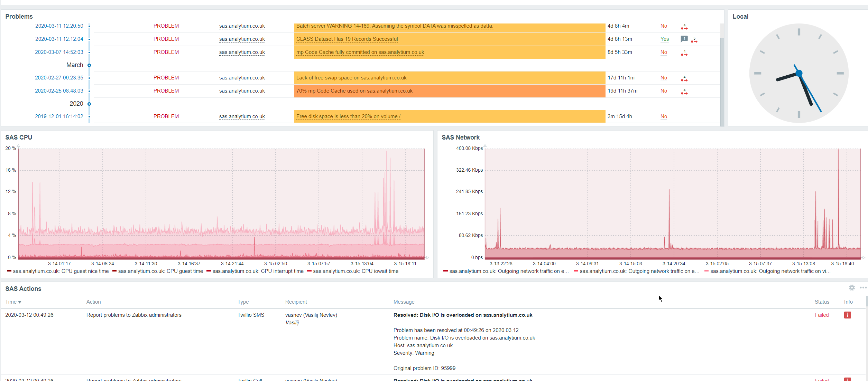Click sas.analytium.co.uk host in Batch server row

[242, 26]
